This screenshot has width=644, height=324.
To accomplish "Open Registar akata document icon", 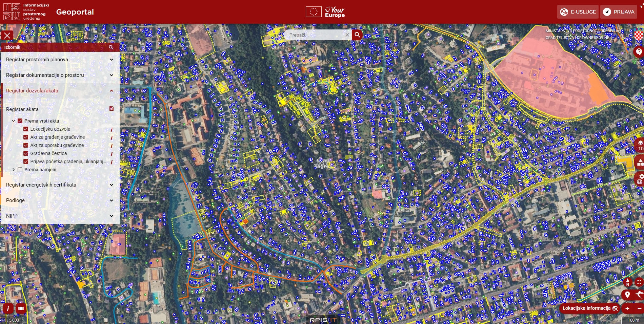I will 112,109.
